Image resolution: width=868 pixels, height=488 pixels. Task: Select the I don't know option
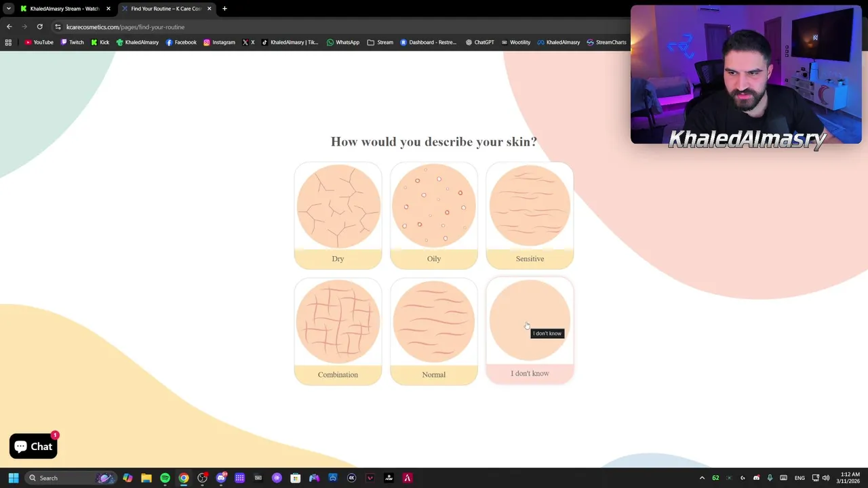(530, 331)
